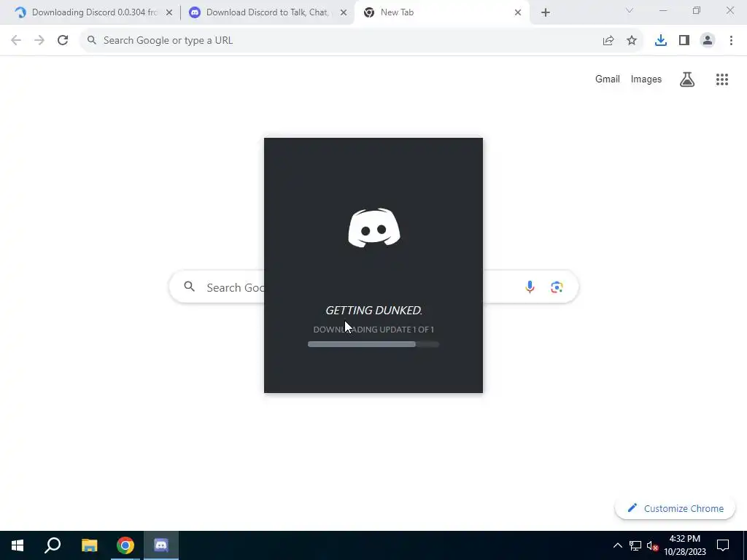Start voice search with the microphone icon
The width and height of the screenshot is (747, 560).
tap(530, 287)
